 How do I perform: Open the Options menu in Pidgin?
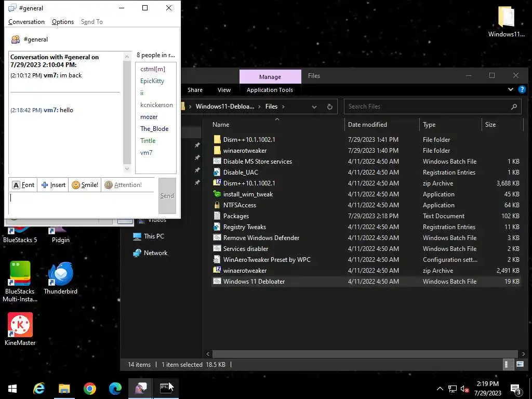pyautogui.click(x=63, y=22)
